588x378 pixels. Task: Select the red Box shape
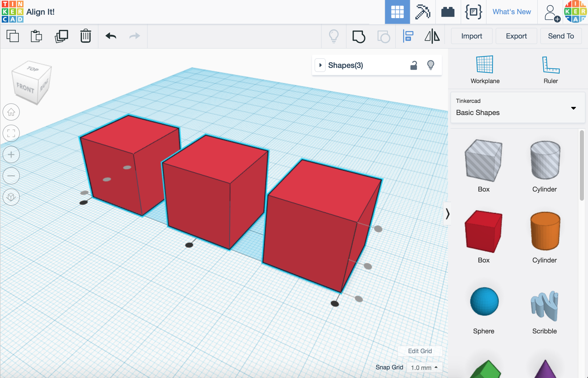coord(483,232)
